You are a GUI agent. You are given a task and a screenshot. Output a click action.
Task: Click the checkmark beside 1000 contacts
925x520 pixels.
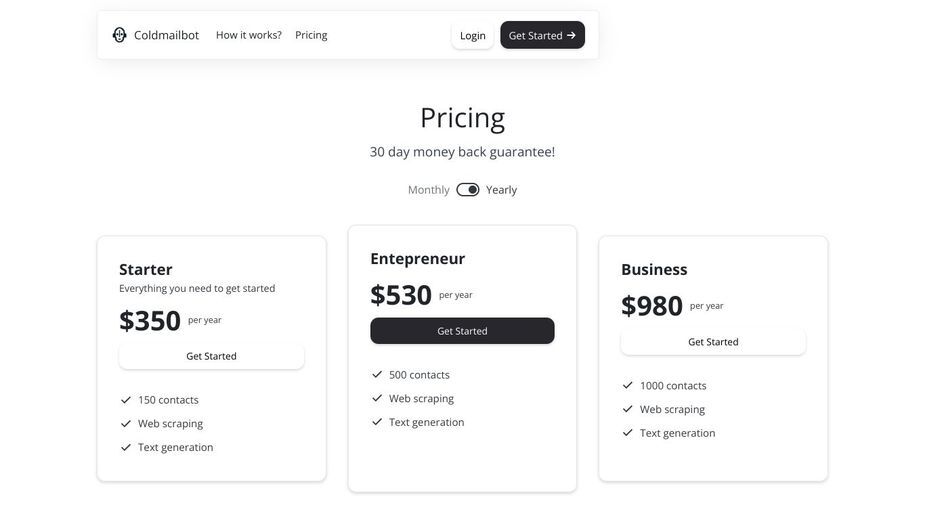pos(628,385)
